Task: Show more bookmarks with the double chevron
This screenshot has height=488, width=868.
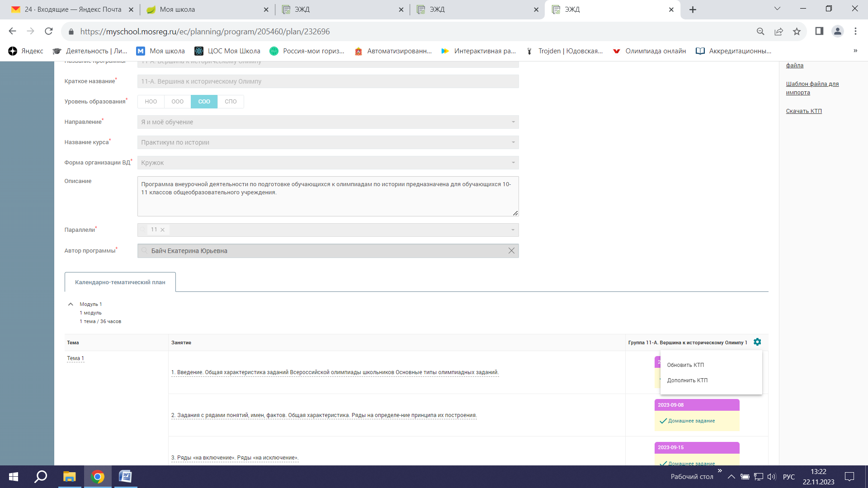Action: click(x=855, y=51)
